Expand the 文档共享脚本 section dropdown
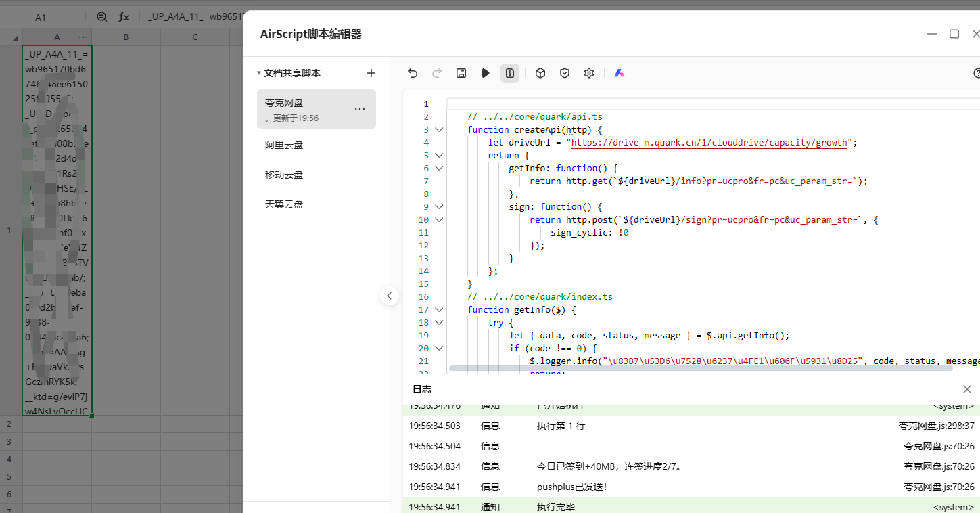The width and height of the screenshot is (980, 513). tap(260, 72)
